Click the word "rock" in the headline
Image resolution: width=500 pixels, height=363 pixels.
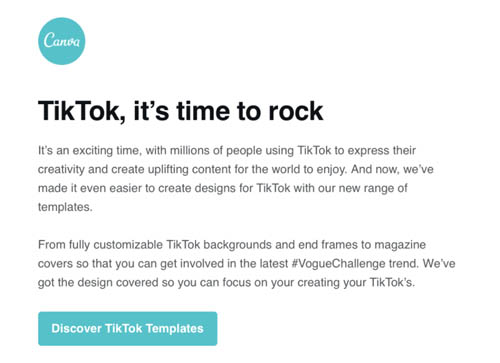point(296,111)
